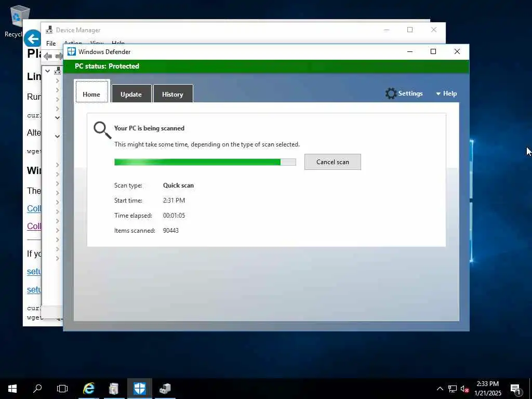Minimize the Windows Defender window

(410, 51)
